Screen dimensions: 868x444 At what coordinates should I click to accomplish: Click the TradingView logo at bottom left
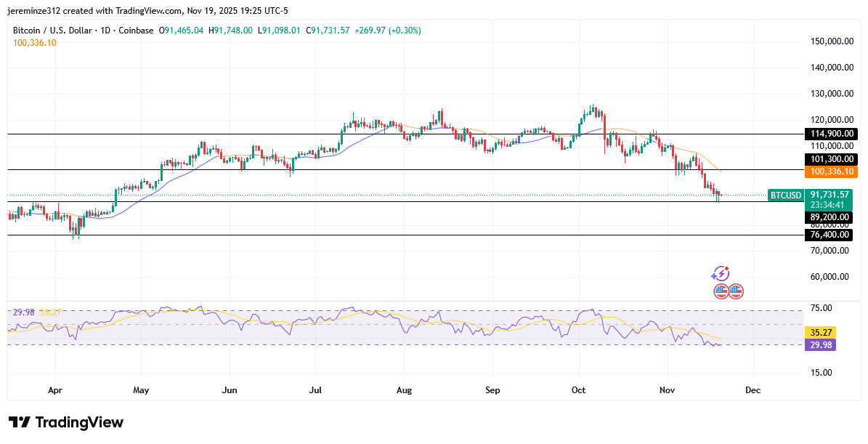click(65, 422)
